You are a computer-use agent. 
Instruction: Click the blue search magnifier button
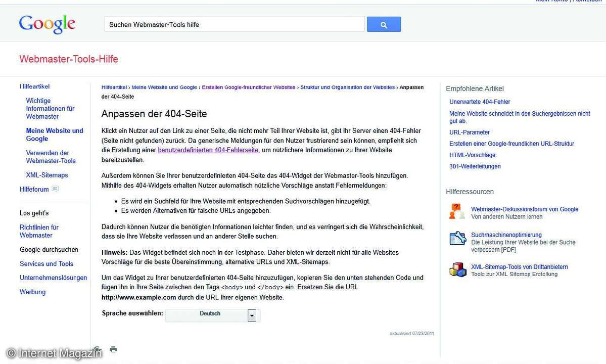tap(384, 24)
